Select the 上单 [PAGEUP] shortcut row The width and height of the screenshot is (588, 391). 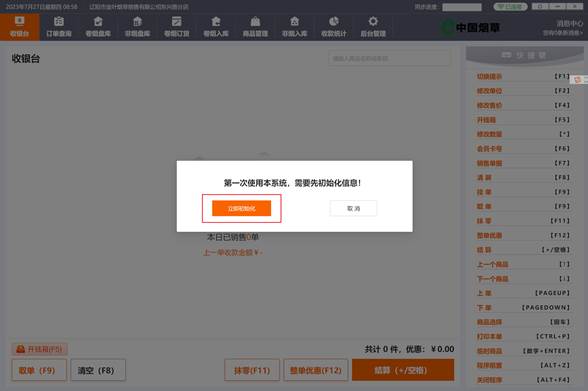point(523,293)
